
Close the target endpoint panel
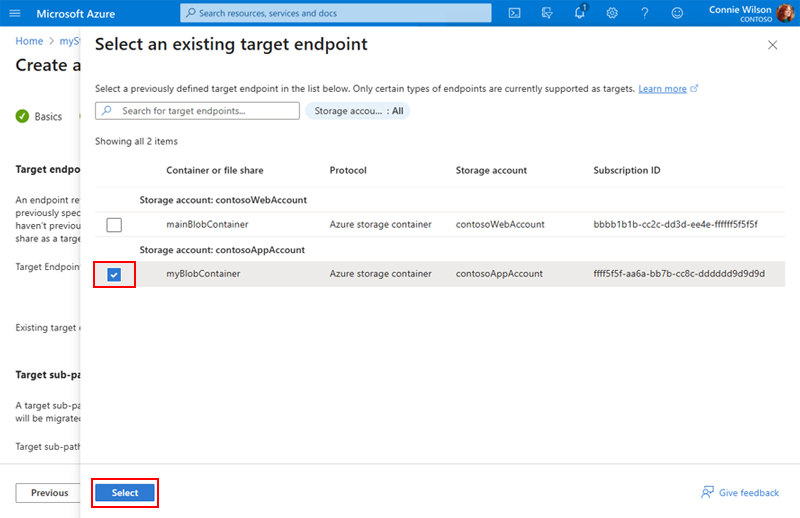click(x=772, y=45)
